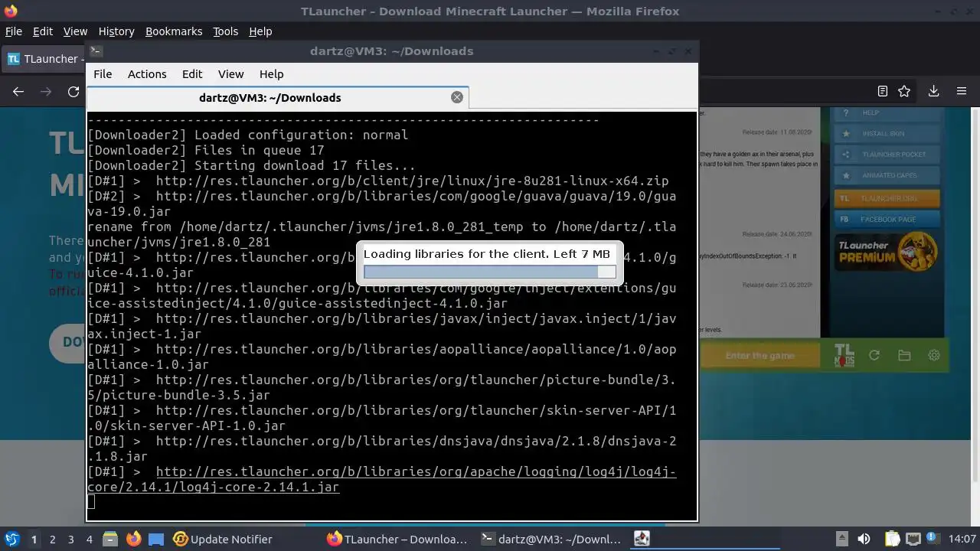Launch Firefox from taskbar quick launch
The height and width of the screenshot is (551, 980).
[x=133, y=539]
